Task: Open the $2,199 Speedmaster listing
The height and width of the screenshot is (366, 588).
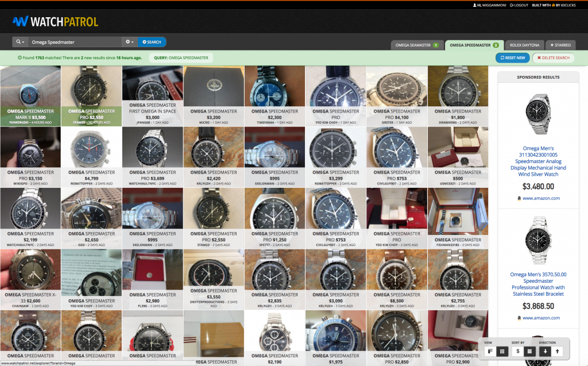Action: click(30, 218)
